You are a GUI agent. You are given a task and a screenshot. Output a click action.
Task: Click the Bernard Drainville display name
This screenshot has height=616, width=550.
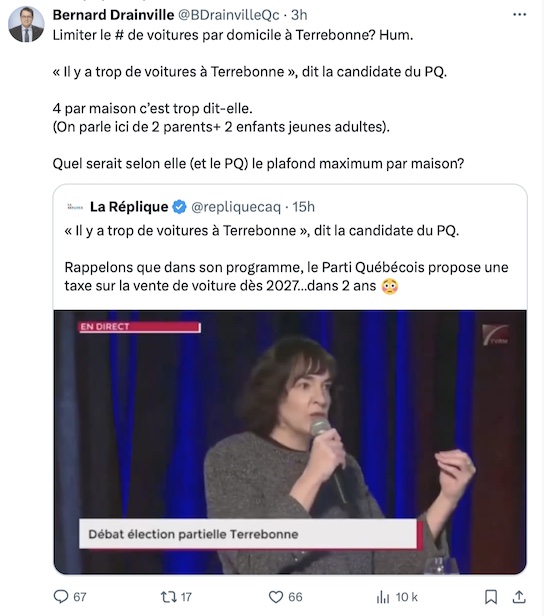tap(113, 15)
